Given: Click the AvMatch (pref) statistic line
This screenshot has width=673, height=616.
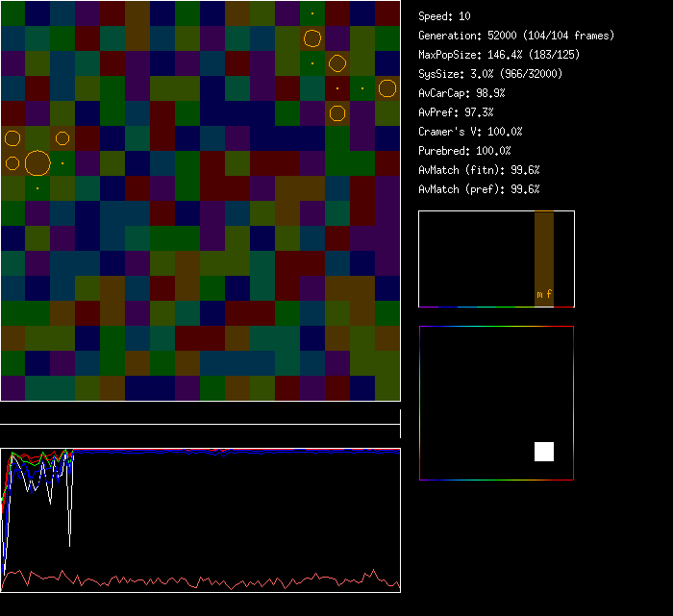Looking at the screenshot, I should 479,189.
